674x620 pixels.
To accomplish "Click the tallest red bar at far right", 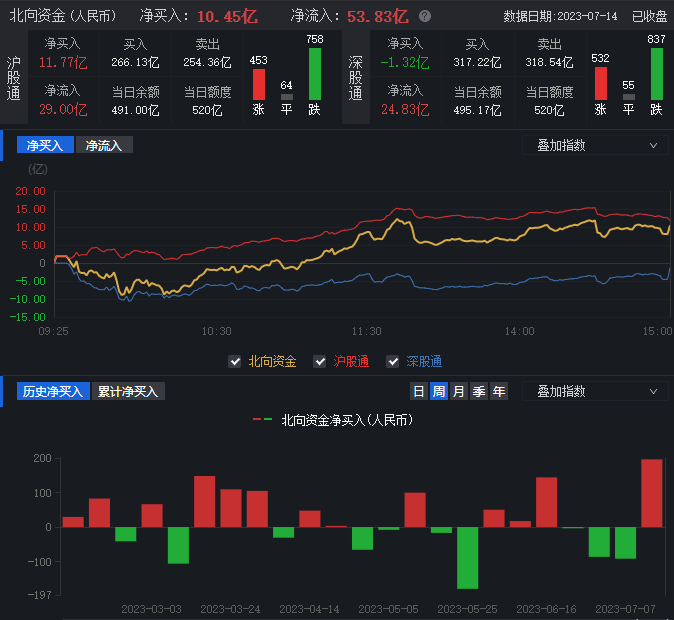I will tap(651, 493).
